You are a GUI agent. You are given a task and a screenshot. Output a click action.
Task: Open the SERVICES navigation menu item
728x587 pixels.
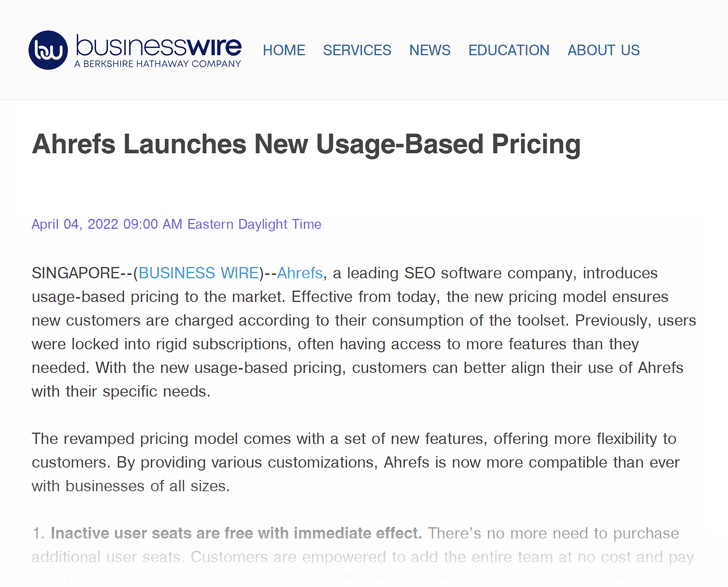[357, 50]
